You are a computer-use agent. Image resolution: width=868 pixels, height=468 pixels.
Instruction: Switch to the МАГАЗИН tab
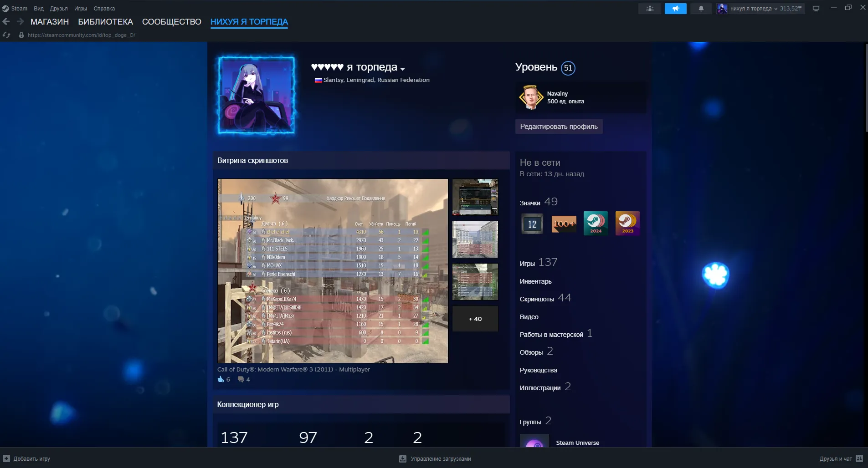pyautogui.click(x=50, y=22)
